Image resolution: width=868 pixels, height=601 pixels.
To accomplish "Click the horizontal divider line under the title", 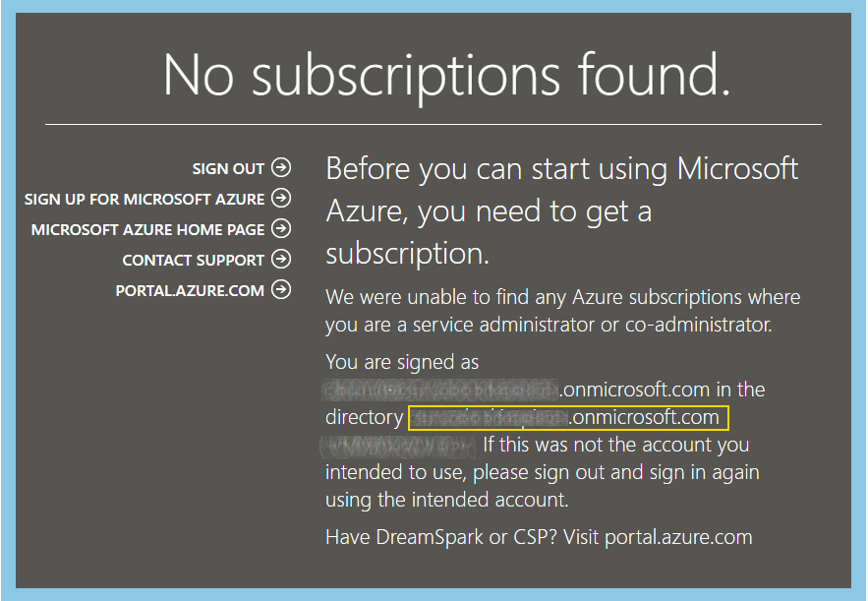I will tap(433, 125).
